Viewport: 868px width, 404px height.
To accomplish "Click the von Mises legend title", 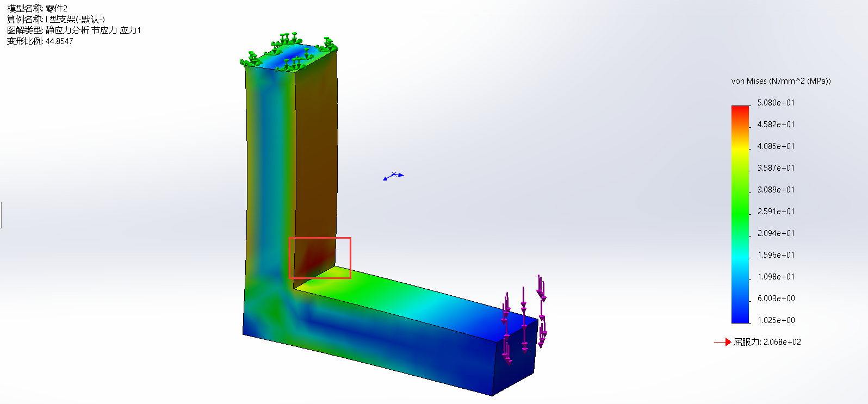I will point(780,81).
